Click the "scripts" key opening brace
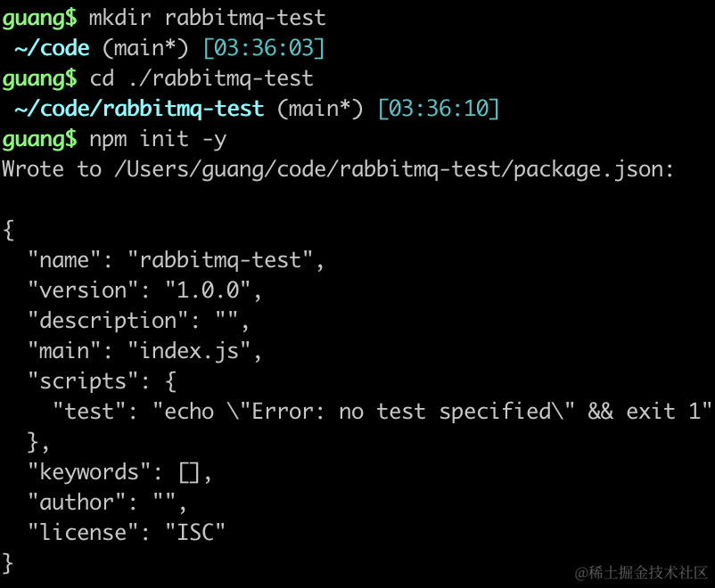 170,381
